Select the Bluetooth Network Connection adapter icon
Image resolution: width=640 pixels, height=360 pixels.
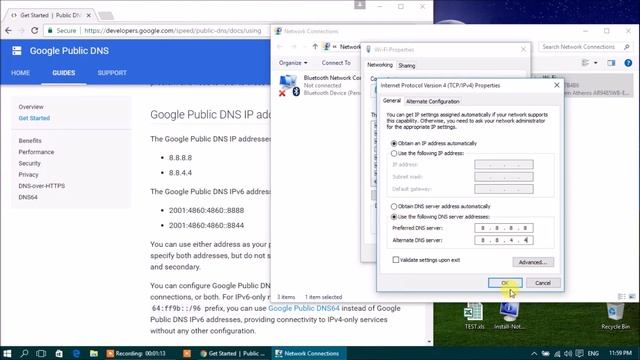pos(289,86)
